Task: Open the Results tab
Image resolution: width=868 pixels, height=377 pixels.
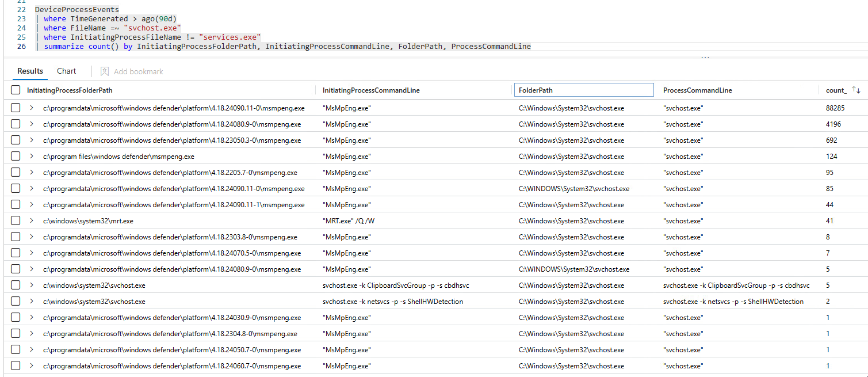Action: [x=30, y=71]
